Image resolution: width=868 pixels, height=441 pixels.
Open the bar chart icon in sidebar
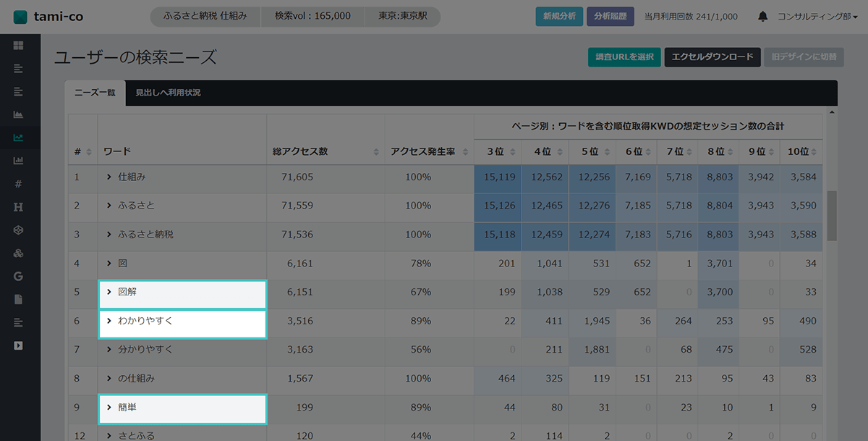pos(18,161)
